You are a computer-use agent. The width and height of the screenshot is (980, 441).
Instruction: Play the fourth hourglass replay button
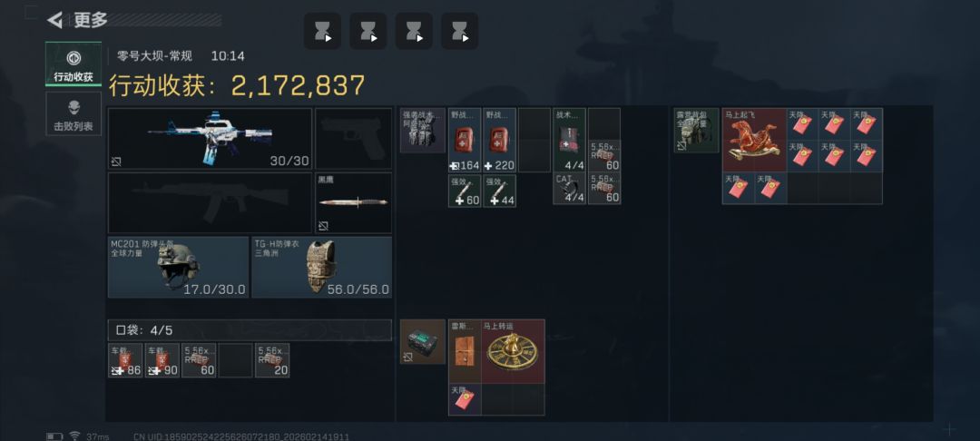point(460,31)
